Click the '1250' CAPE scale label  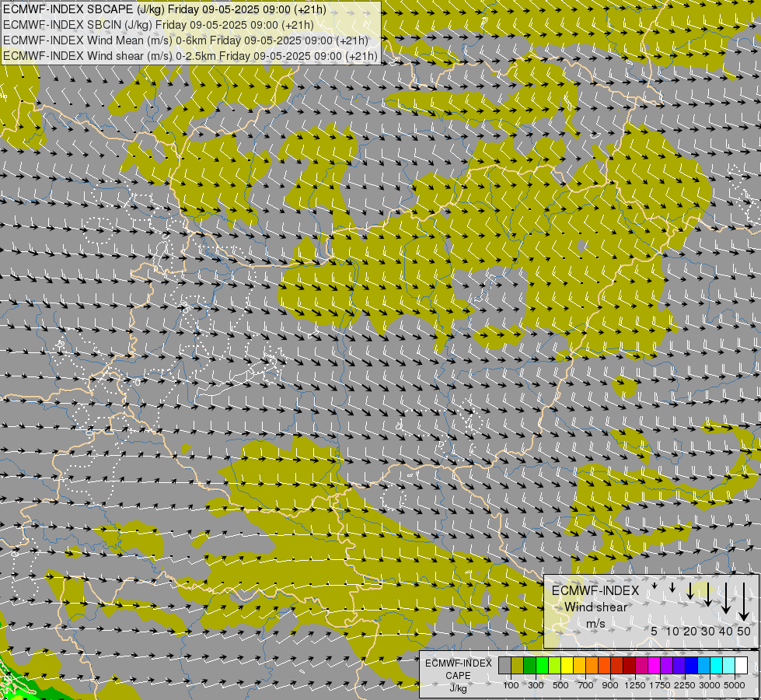[x=635, y=685]
